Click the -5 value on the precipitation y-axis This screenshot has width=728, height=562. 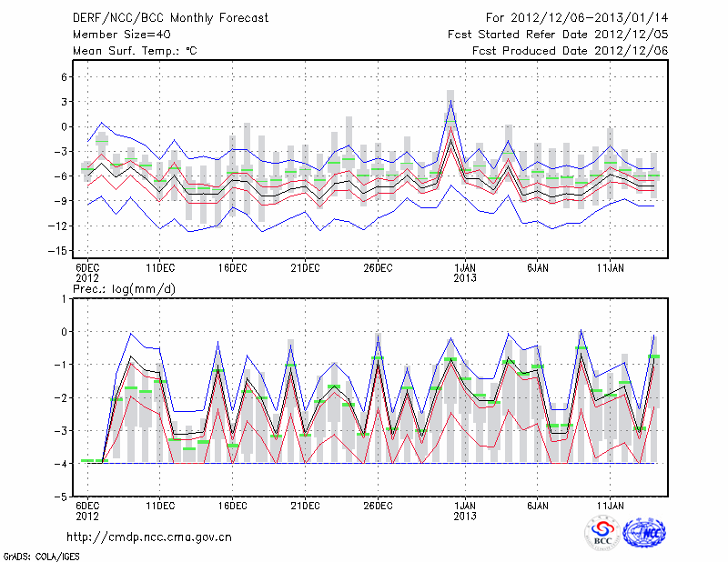click(64, 497)
